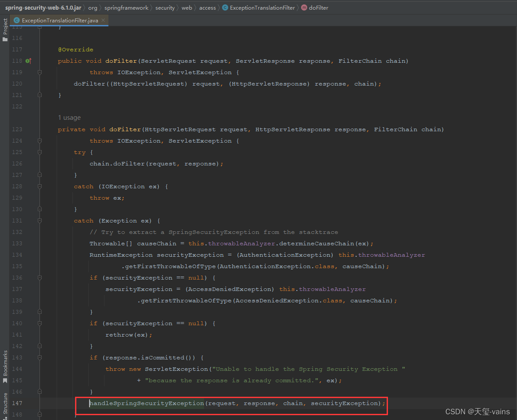
Task: Collapse the if block at line 140
Action: 39,323
